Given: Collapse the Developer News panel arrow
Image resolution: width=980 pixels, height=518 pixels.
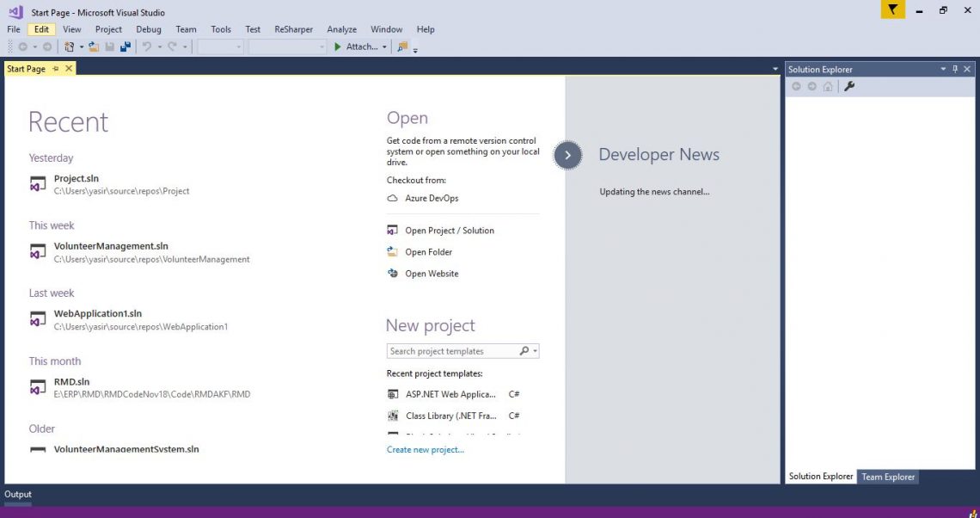Looking at the screenshot, I should 567,155.
